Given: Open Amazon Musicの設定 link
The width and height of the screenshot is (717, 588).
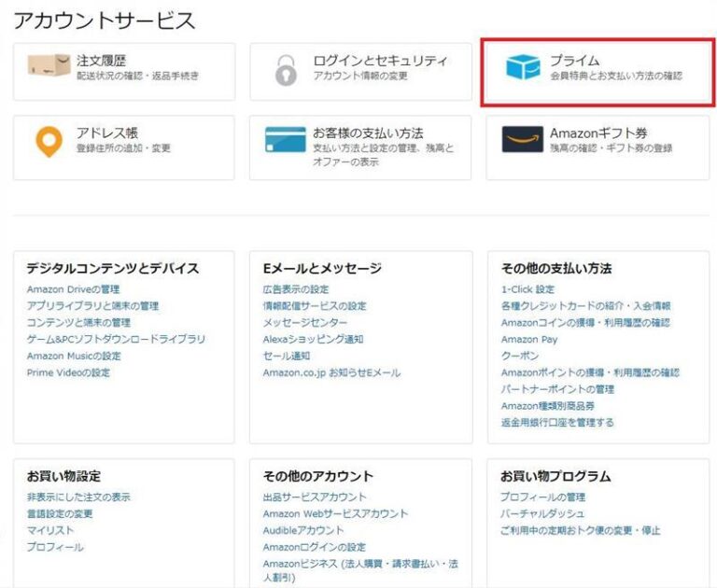Looking at the screenshot, I should [x=74, y=356].
